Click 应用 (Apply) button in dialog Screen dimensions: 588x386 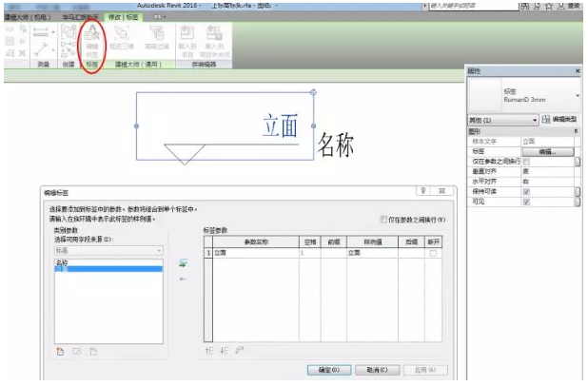tap(425, 370)
